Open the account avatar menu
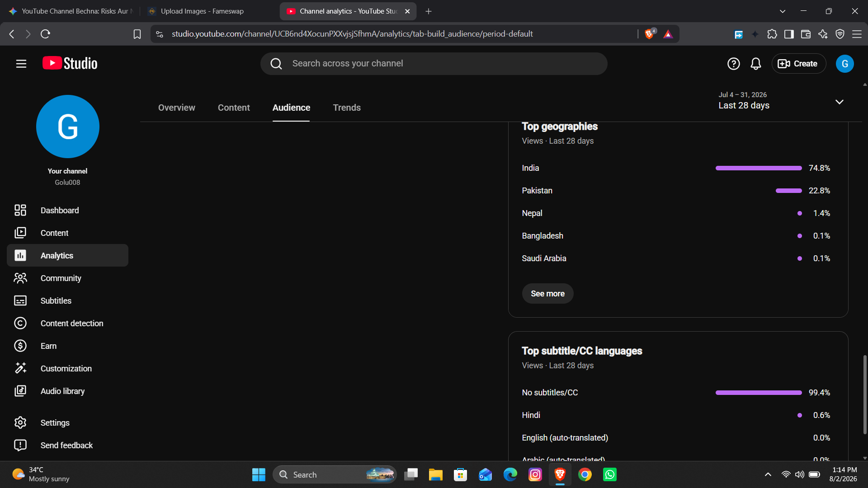868x488 pixels. pos(844,64)
